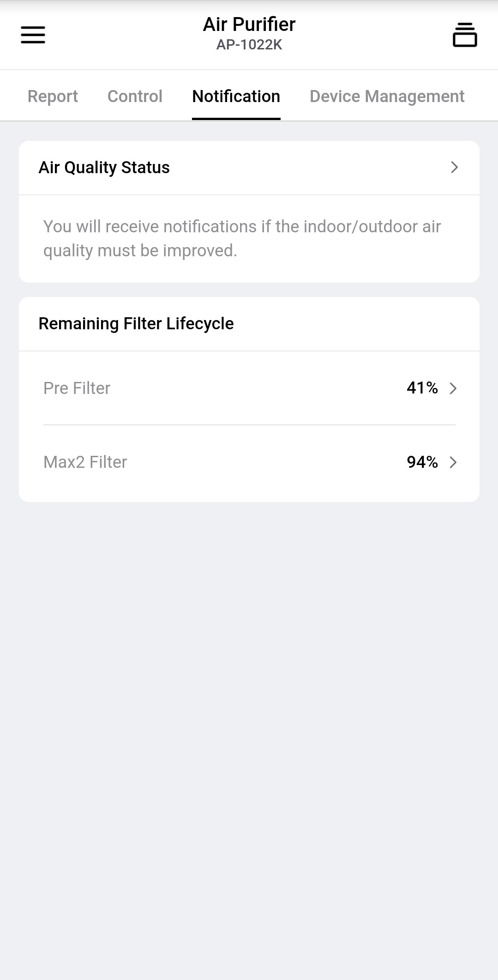Tap the stacked device list icon

pyautogui.click(x=464, y=35)
